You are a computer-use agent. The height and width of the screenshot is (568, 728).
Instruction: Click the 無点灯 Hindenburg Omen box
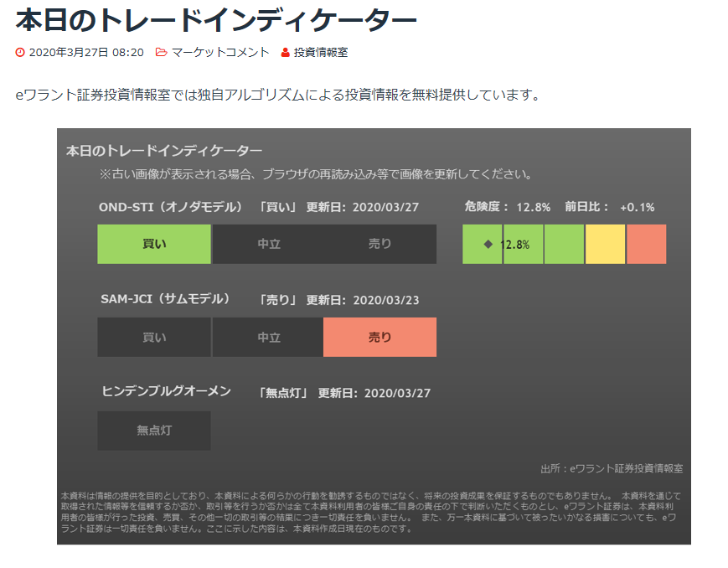pos(154,431)
